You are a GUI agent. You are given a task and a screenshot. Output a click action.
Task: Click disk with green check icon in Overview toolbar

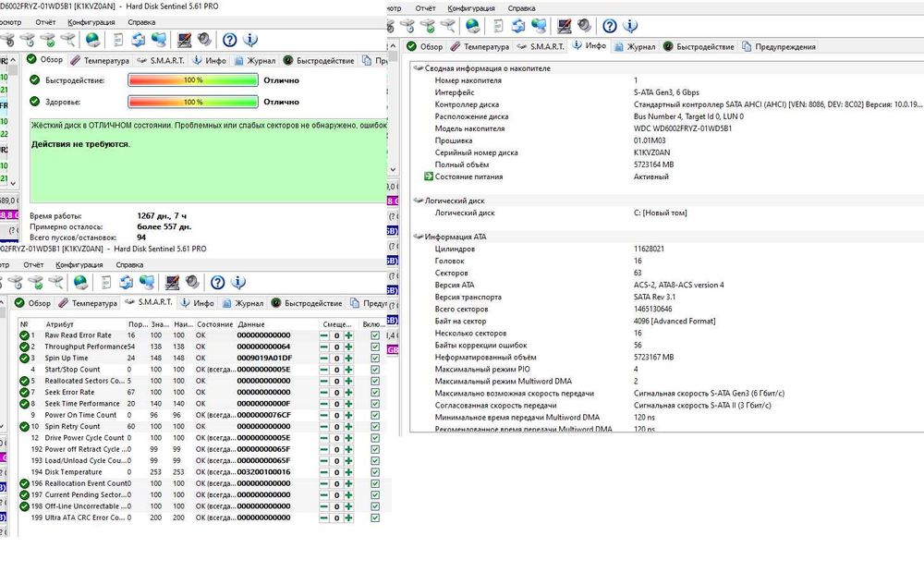pyautogui.click(x=48, y=40)
